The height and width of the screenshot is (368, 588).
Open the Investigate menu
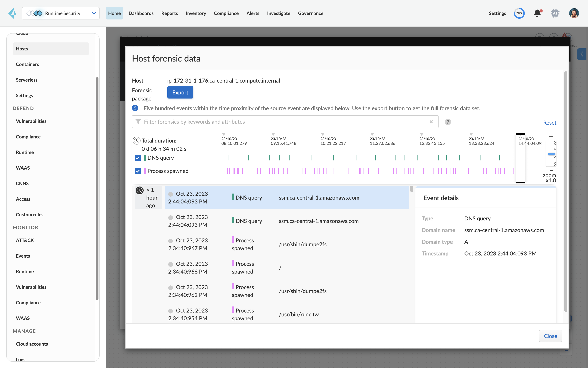278,13
